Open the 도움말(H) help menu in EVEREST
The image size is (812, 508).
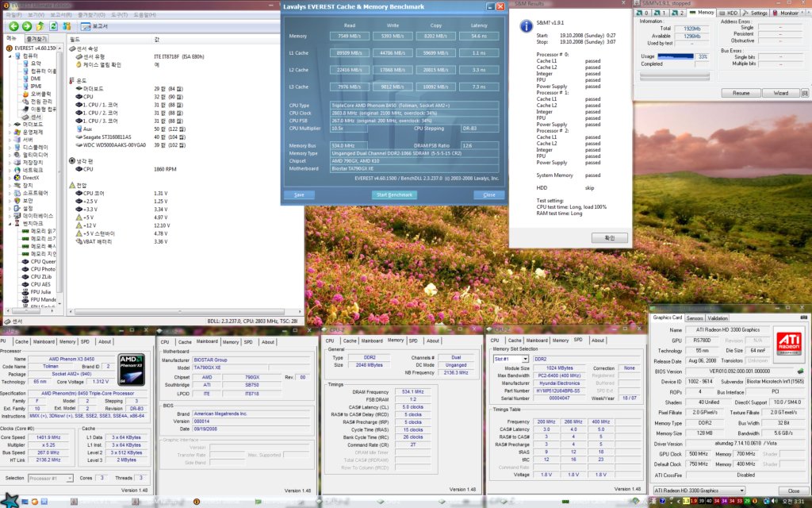[144, 15]
